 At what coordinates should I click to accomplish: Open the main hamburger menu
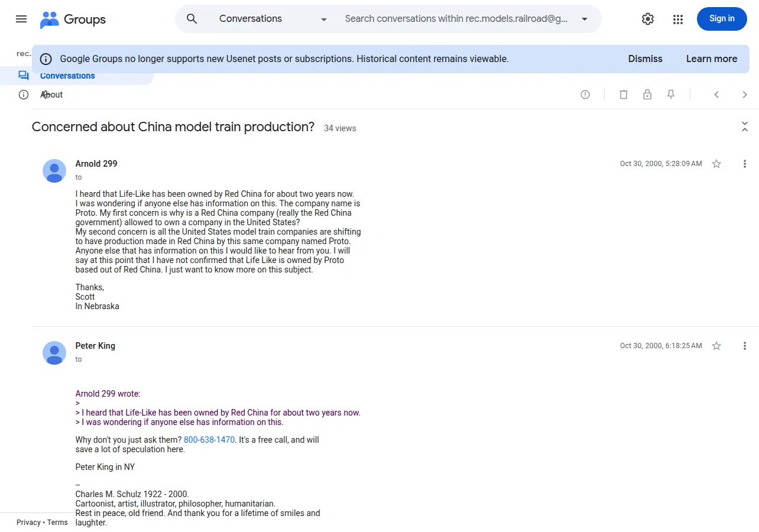pyautogui.click(x=21, y=19)
